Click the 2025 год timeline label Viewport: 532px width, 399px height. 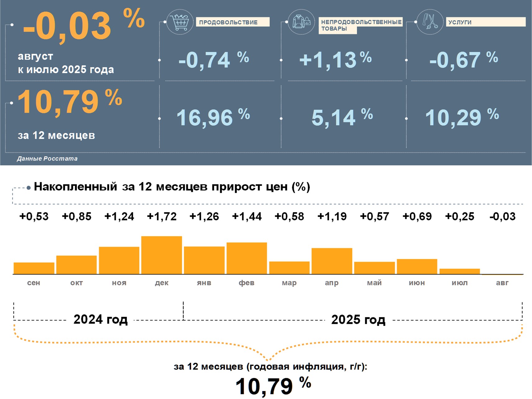pyautogui.click(x=358, y=320)
